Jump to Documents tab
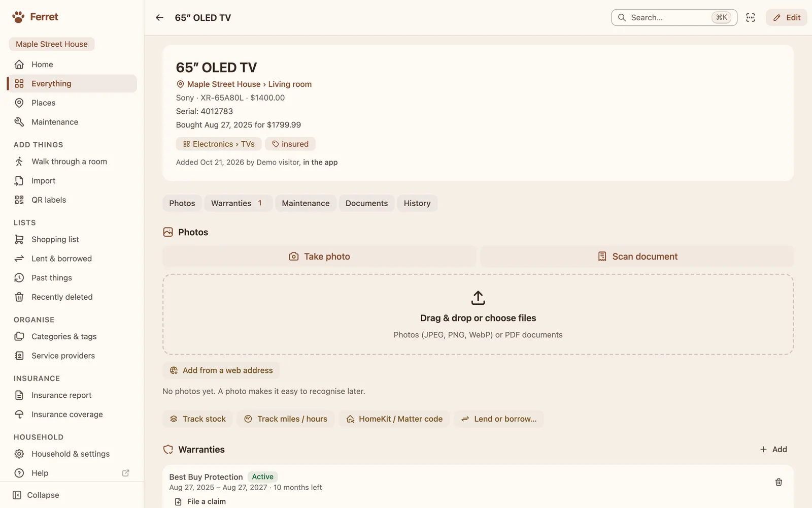This screenshot has height=508, width=812. 366,203
